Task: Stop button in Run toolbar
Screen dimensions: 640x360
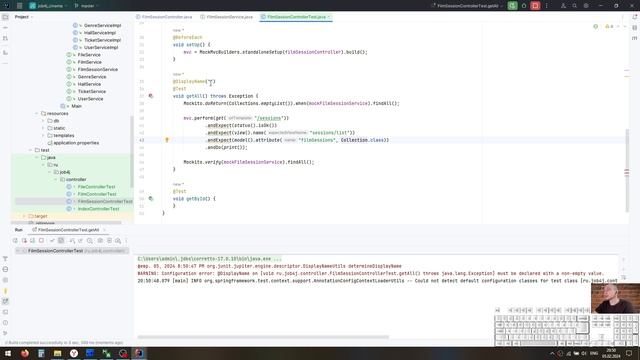Action: coord(41,241)
